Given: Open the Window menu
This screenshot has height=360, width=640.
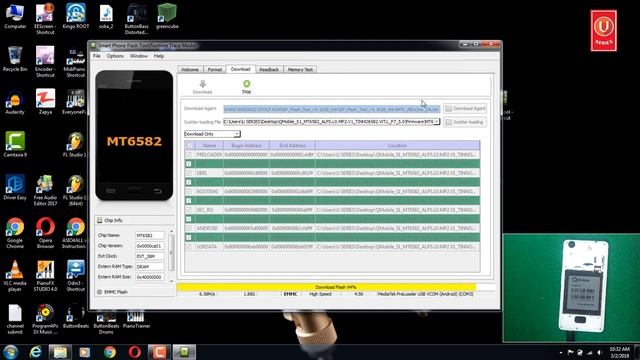Looking at the screenshot, I should pos(139,56).
